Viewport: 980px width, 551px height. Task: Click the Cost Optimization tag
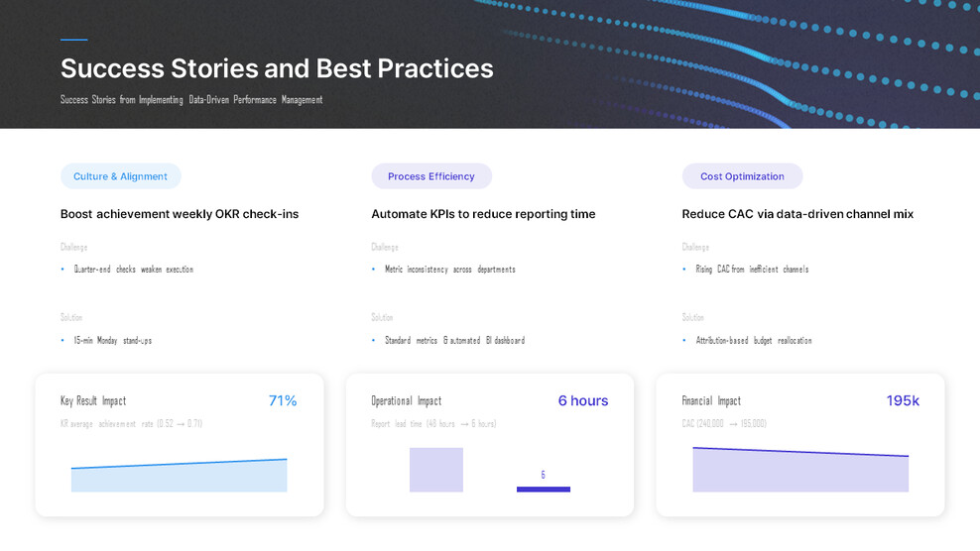[x=742, y=176]
